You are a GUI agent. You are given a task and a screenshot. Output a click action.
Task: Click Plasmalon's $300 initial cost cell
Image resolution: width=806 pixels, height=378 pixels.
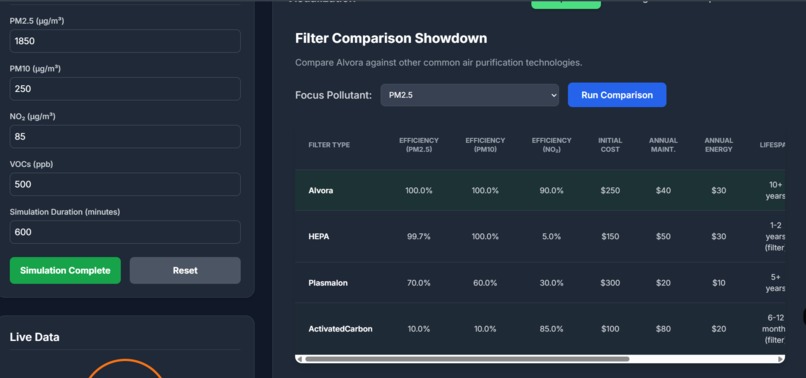tap(610, 283)
